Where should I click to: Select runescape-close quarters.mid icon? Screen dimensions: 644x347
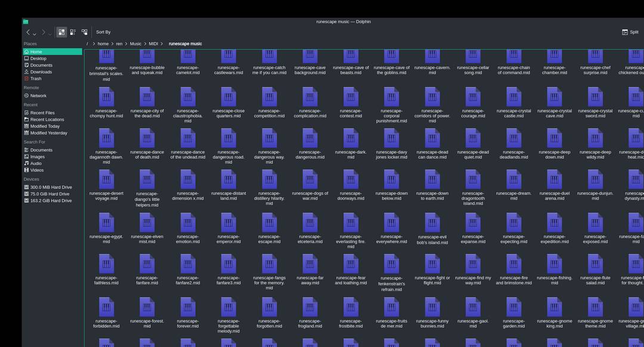point(228,97)
